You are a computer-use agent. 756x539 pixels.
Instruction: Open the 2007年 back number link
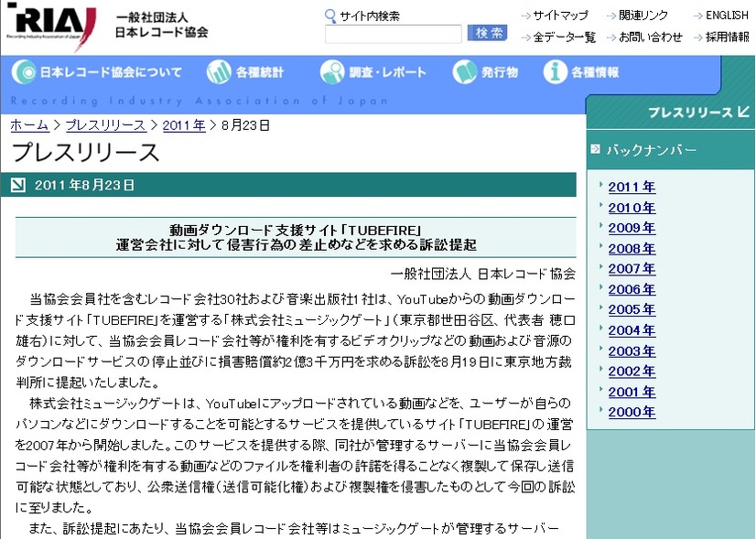[632, 269]
